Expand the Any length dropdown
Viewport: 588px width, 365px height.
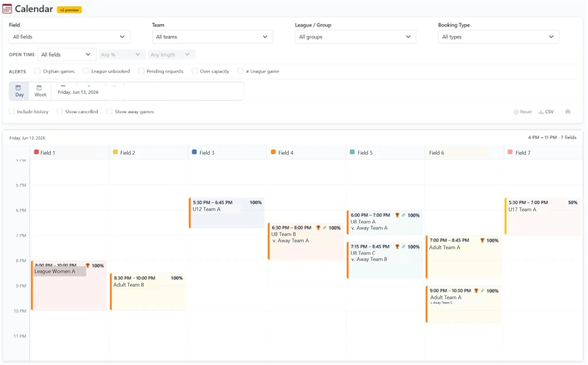pyautogui.click(x=172, y=55)
